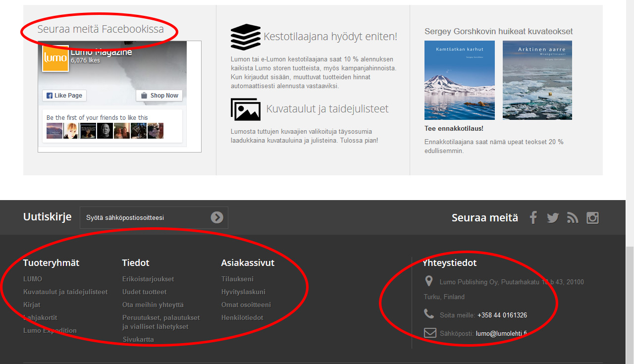
Task: Open the Lahjakortit footer link
Action: 40,317
